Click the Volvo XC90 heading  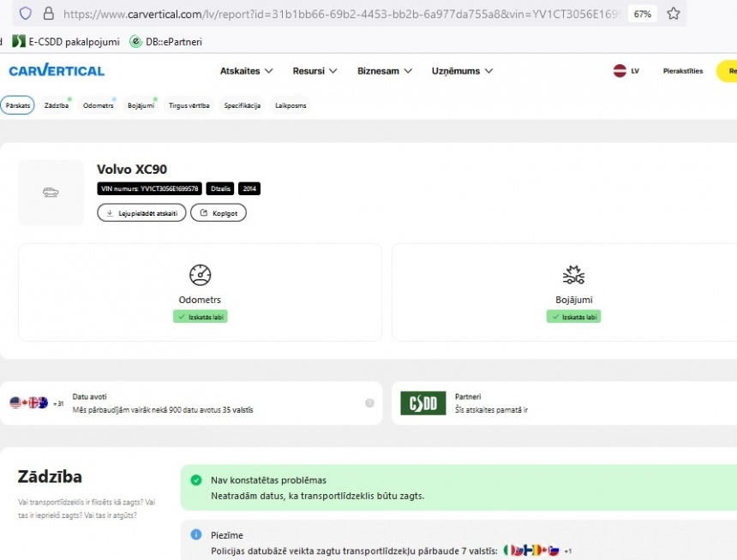(132, 170)
